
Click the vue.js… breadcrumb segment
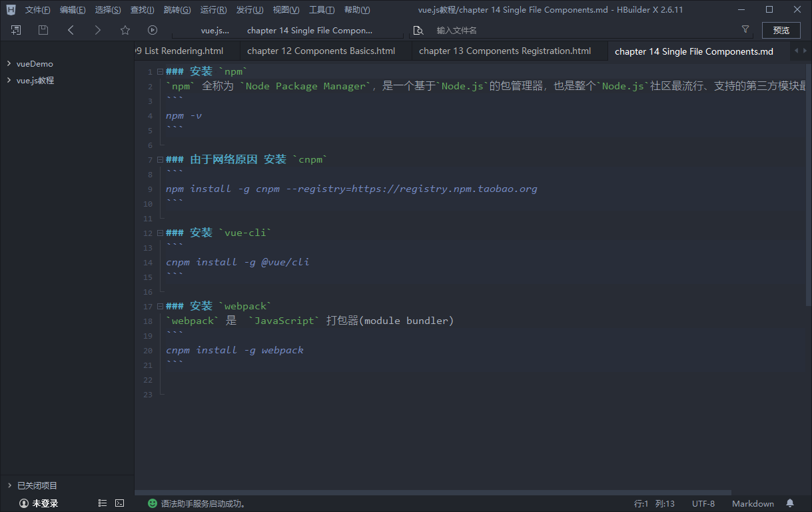(x=215, y=31)
